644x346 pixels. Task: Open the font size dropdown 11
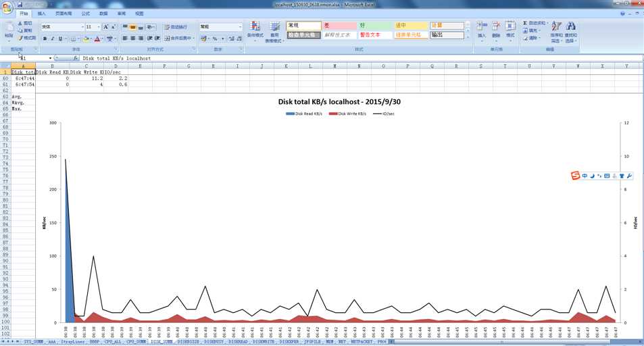click(x=99, y=27)
